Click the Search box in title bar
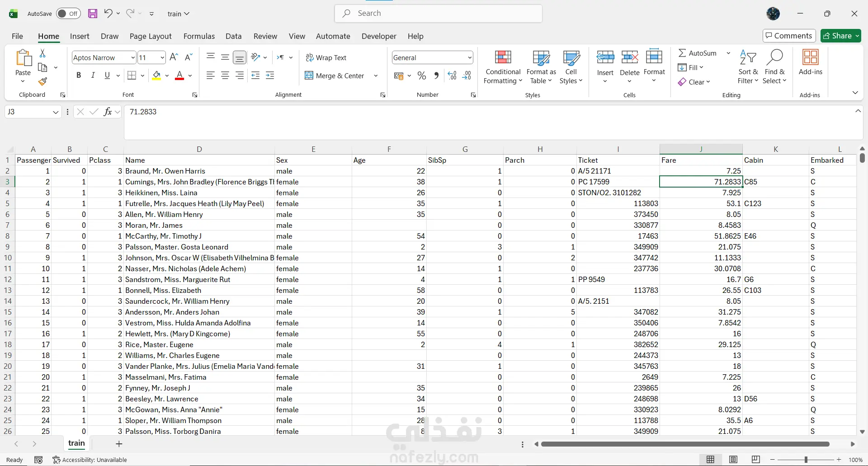This screenshot has width=868, height=466. click(x=439, y=14)
